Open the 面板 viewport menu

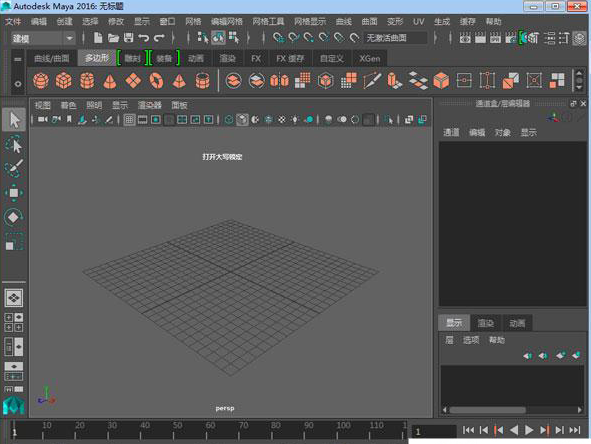(x=179, y=105)
